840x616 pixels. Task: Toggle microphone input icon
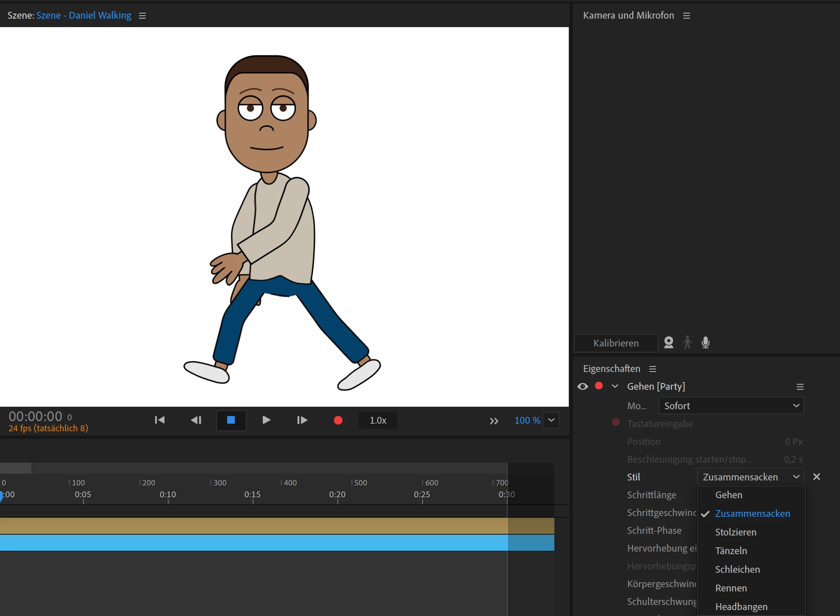(705, 342)
